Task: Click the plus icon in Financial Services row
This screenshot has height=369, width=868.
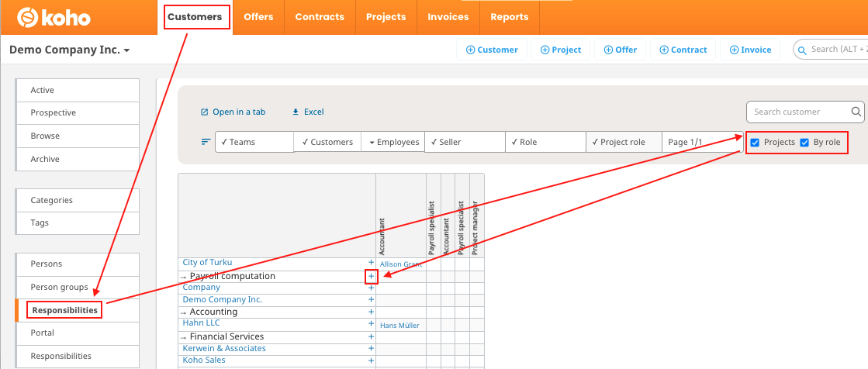Action: 371,336
